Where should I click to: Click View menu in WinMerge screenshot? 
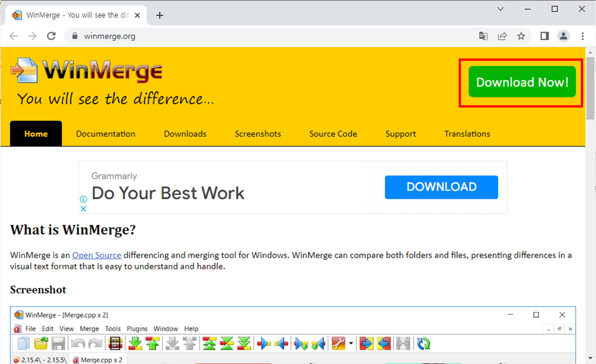[x=66, y=329]
